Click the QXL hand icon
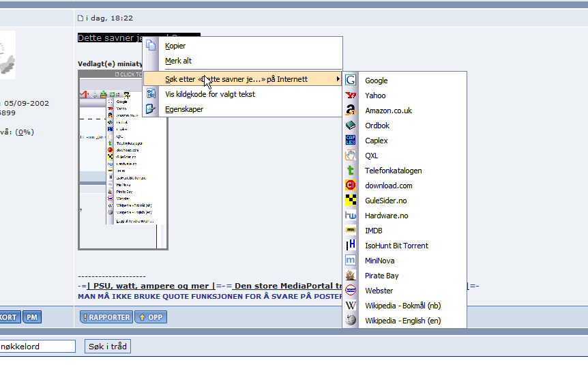This screenshot has height=365, width=588. coord(351,156)
